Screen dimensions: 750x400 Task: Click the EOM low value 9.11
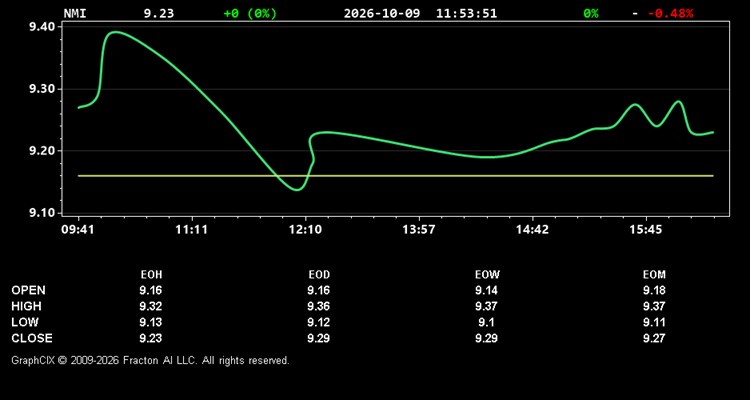(x=654, y=322)
